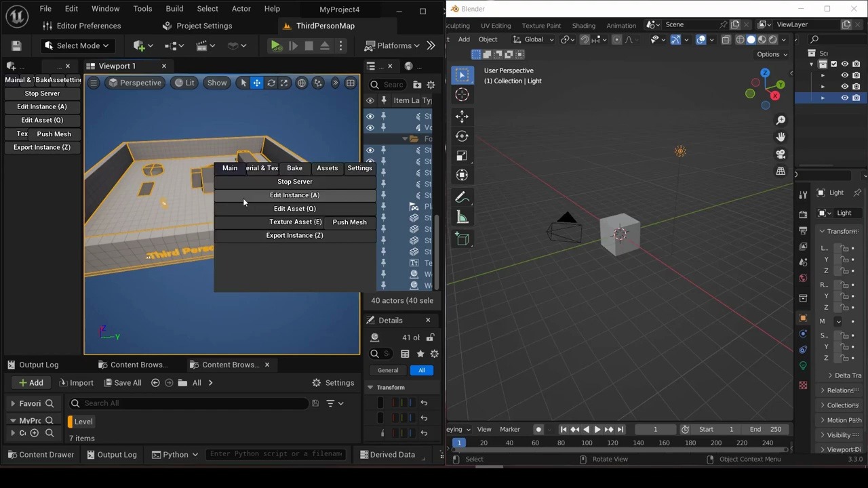
Task: Select Blender's Select Box tool
Action: click(462, 75)
